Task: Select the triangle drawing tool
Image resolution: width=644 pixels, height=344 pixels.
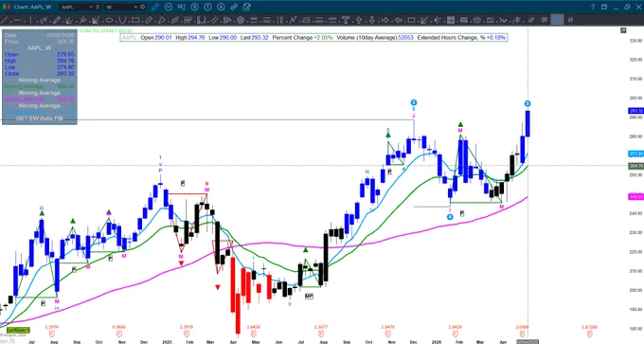Action: pos(162,20)
